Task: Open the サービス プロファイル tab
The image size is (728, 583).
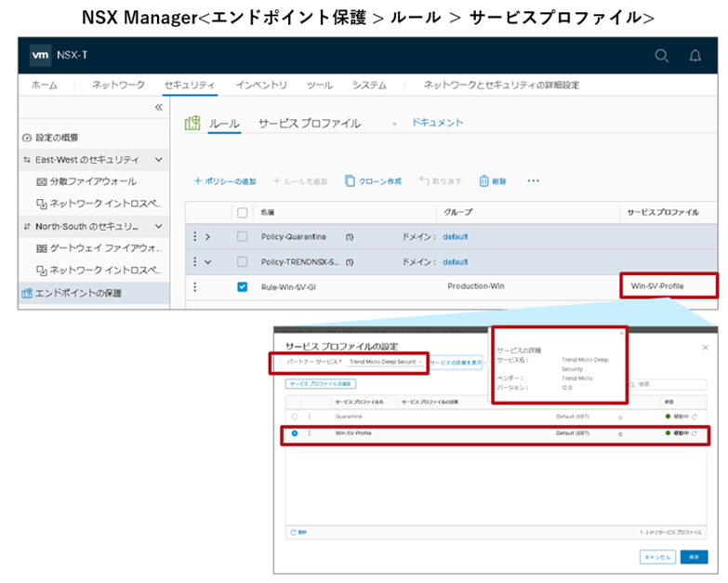Action: pyautogui.click(x=309, y=124)
